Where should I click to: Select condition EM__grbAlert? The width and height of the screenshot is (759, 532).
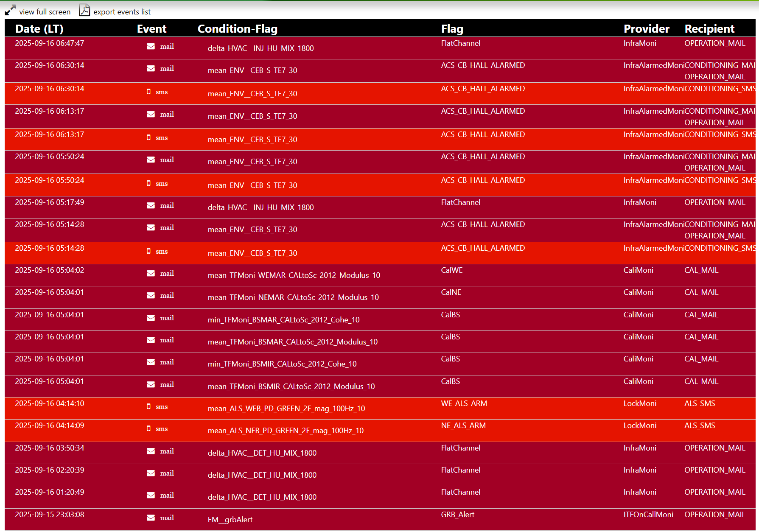230,520
